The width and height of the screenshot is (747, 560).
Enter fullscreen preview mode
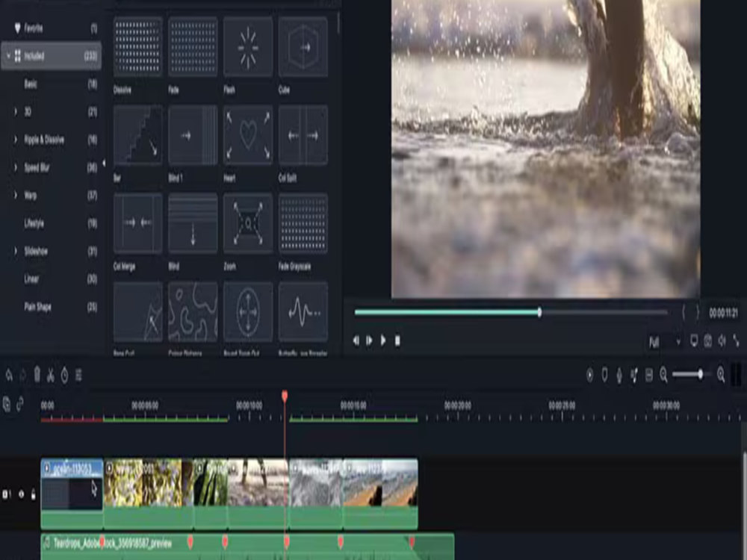[737, 340]
